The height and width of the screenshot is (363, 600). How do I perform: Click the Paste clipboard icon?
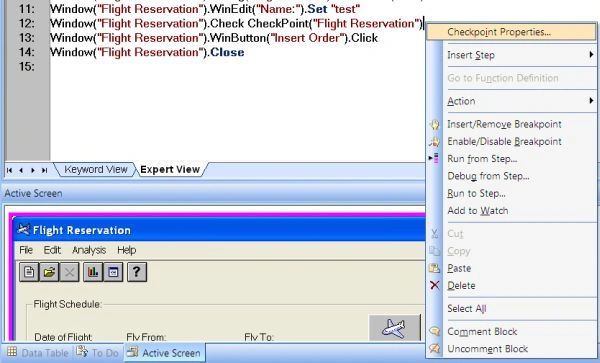[x=435, y=268]
